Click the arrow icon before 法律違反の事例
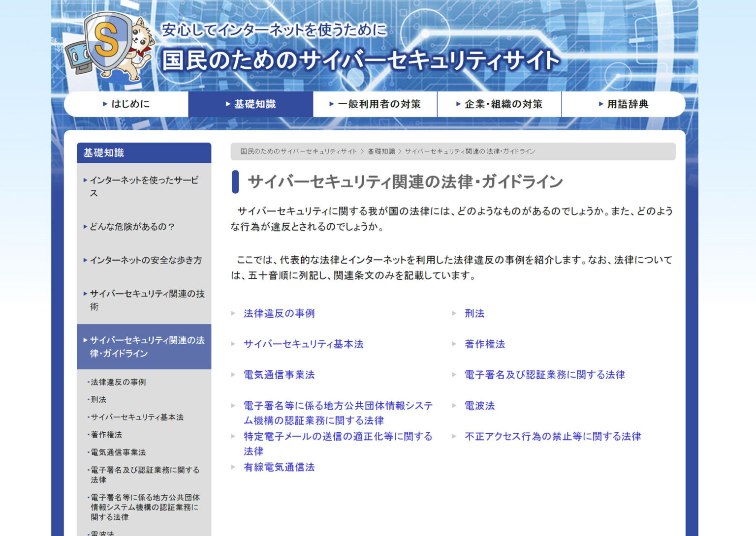 point(233,313)
